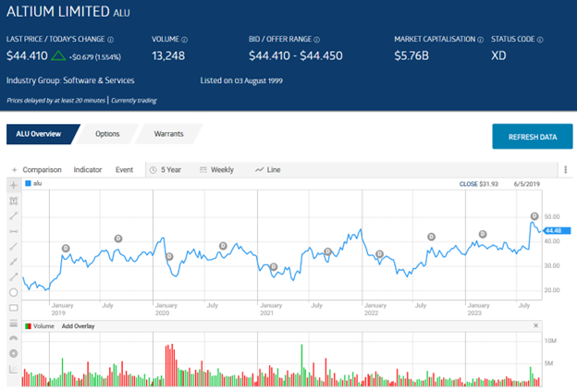The image size is (577, 392).
Task: Click the blue 44.48 current price tag
Action: [x=557, y=231]
